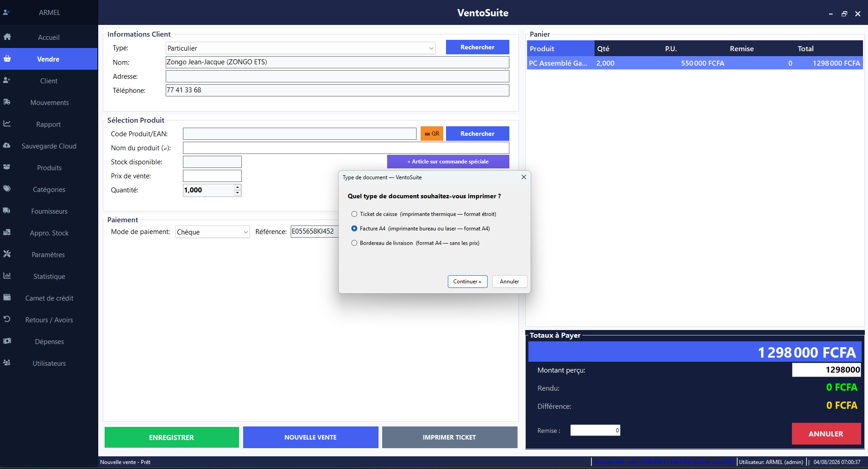The height and width of the screenshot is (469, 868).
Task: Click the green ENREGISTRER button
Action: point(172,437)
